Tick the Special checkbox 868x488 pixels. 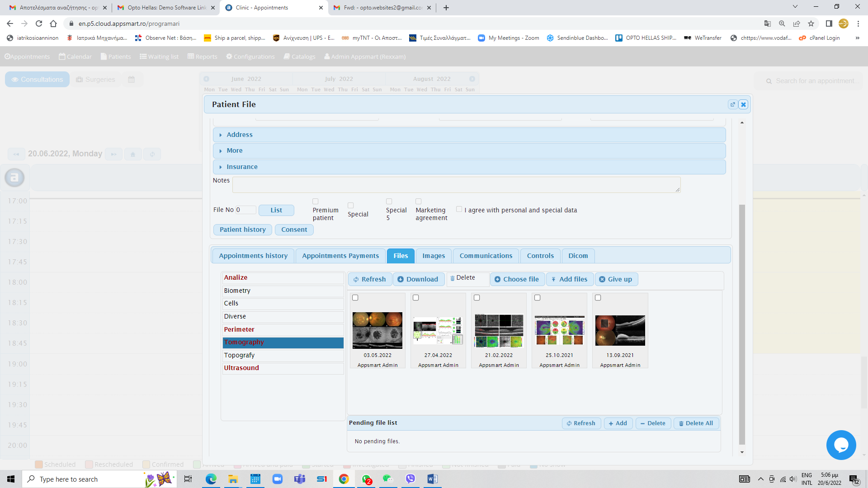(x=351, y=206)
